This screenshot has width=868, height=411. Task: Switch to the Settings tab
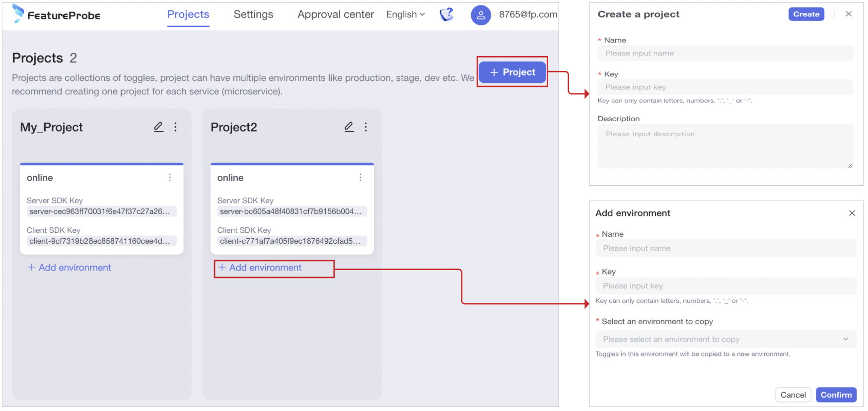pos(253,14)
